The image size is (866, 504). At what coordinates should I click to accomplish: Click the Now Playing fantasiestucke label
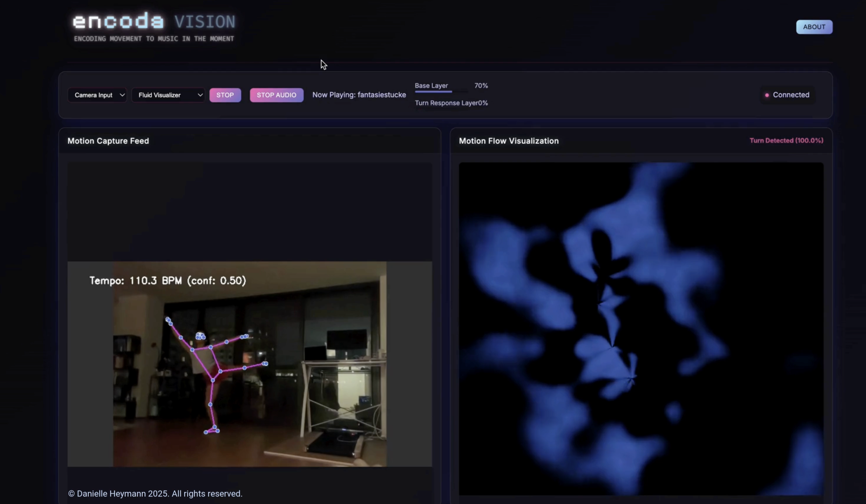tap(359, 95)
